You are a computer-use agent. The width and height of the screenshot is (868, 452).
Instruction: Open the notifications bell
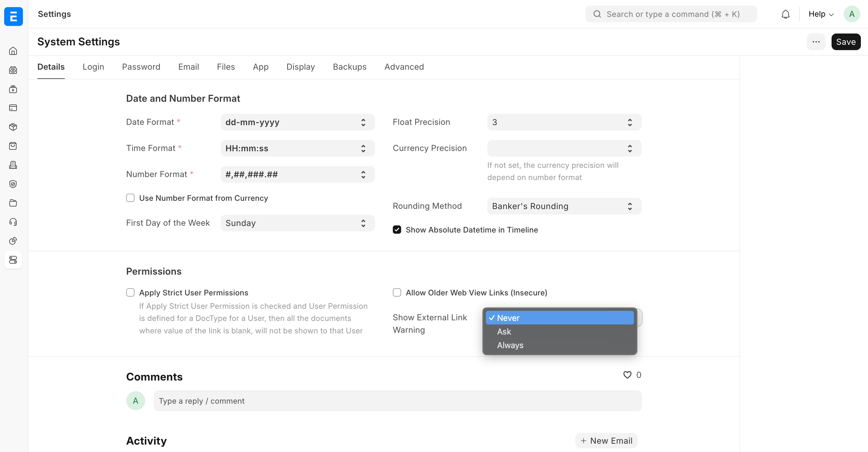[785, 14]
